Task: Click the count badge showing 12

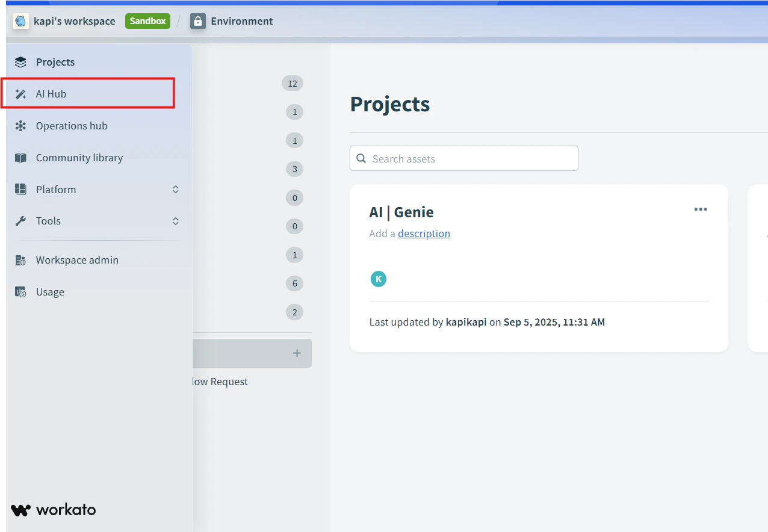Action: (293, 83)
